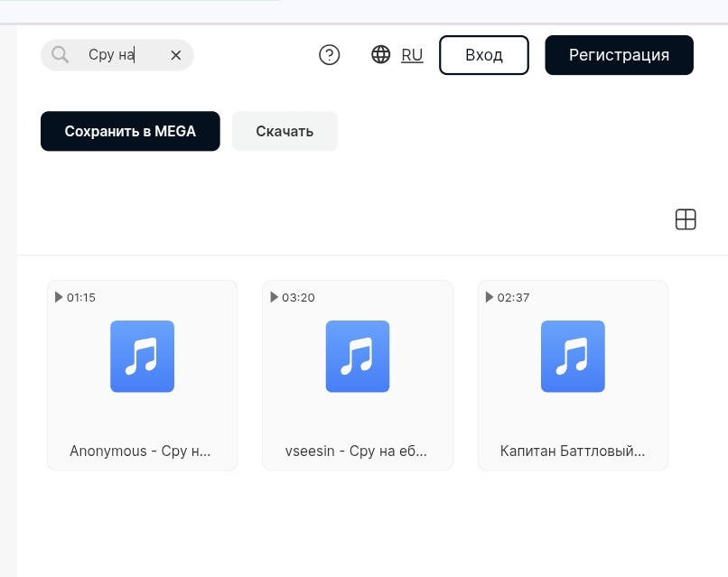The width and height of the screenshot is (728, 577).
Task: Click the Регистрация sign-up button
Action: (619, 55)
